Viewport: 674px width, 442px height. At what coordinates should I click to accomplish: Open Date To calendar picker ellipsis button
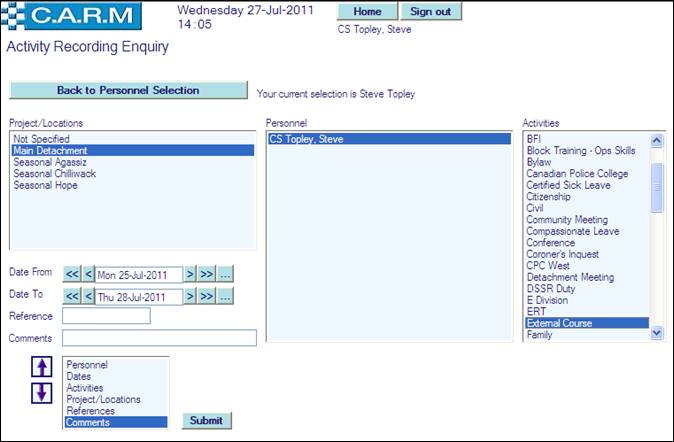225,296
